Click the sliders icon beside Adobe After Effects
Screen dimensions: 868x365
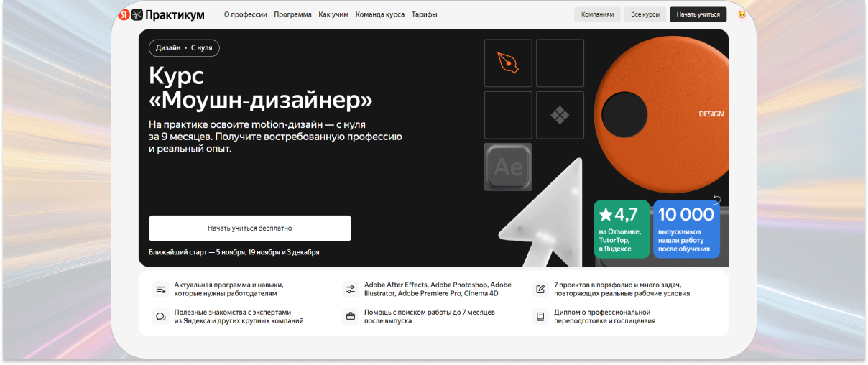[351, 290]
